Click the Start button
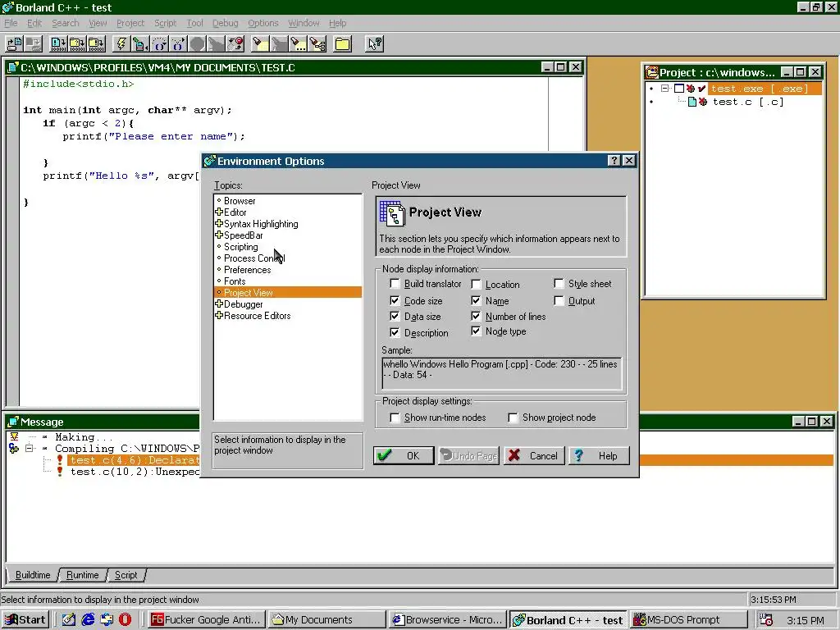840x630 pixels. (x=25, y=620)
